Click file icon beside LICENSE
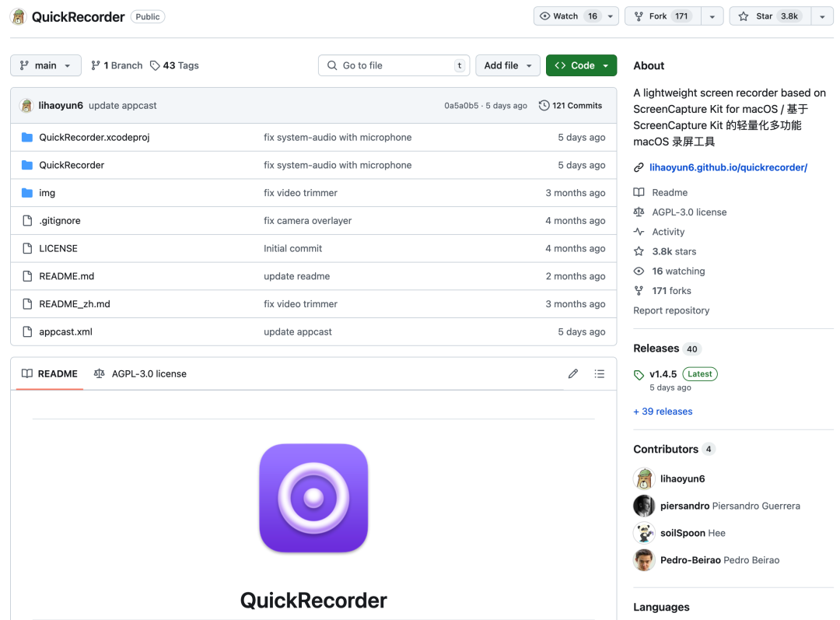 pos(27,248)
